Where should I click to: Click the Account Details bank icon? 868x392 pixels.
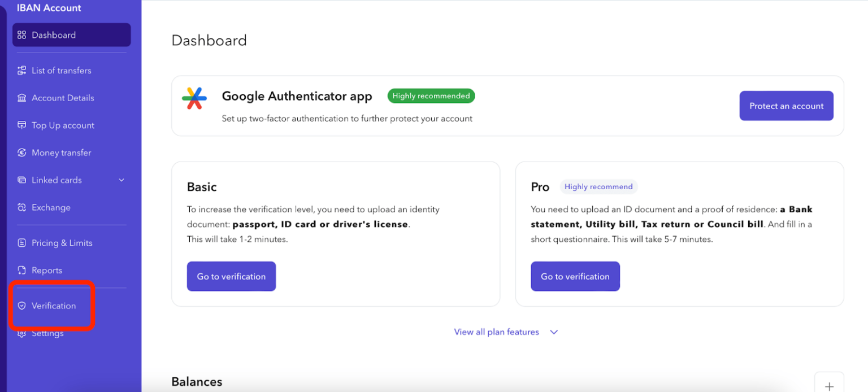click(x=22, y=98)
